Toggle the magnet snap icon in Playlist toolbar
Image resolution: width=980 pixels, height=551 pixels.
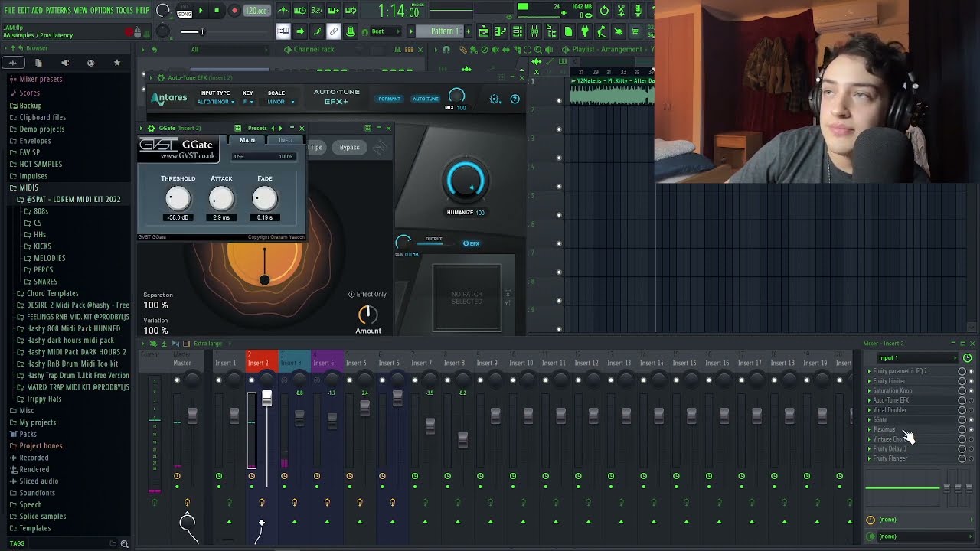coord(446,49)
